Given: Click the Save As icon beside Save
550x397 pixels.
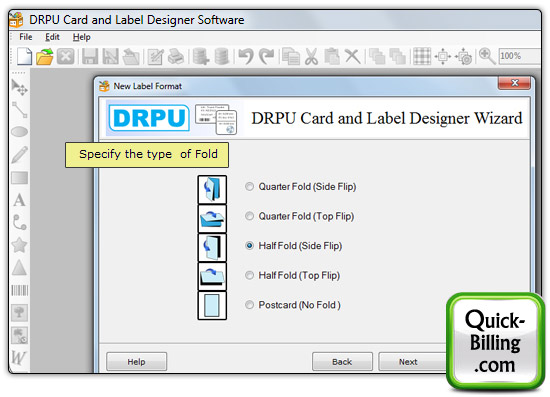Looking at the screenshot, I should tap(110, 56).
